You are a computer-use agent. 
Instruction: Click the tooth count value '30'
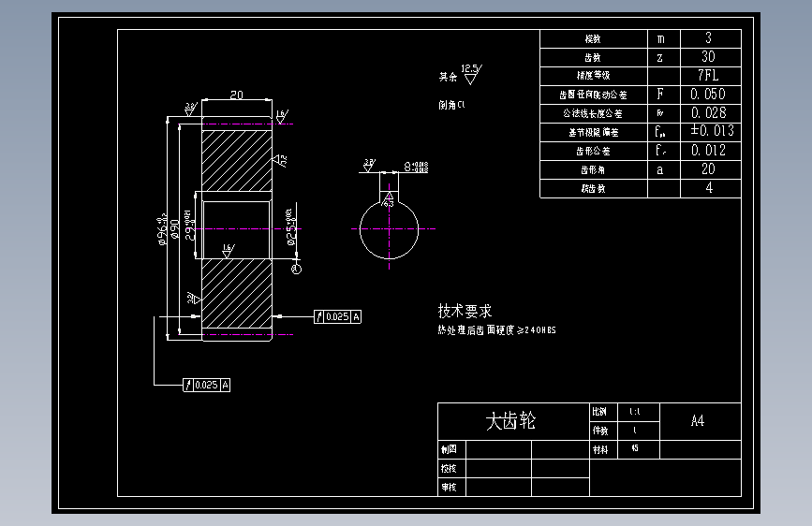click(708, 56)
